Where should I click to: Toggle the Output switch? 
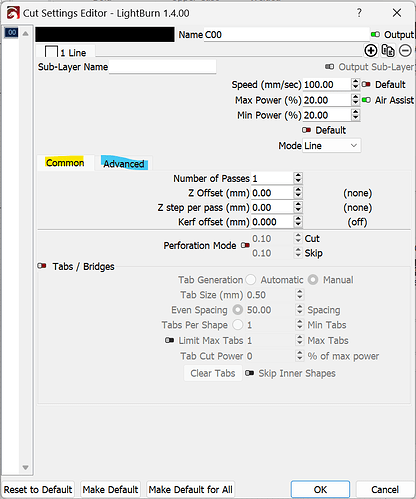[375, 34]
